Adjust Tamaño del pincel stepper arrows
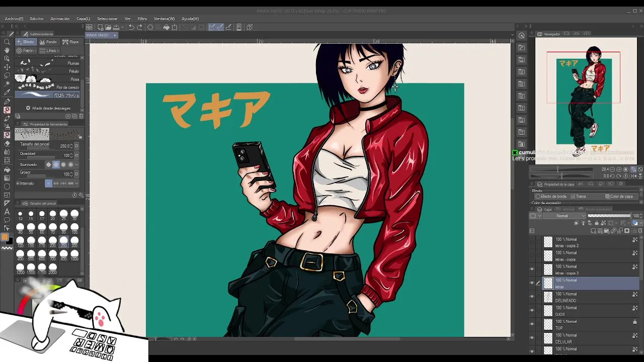Image resolution: width=644 pixels, height=362 pixels. [x=71, y=146]
